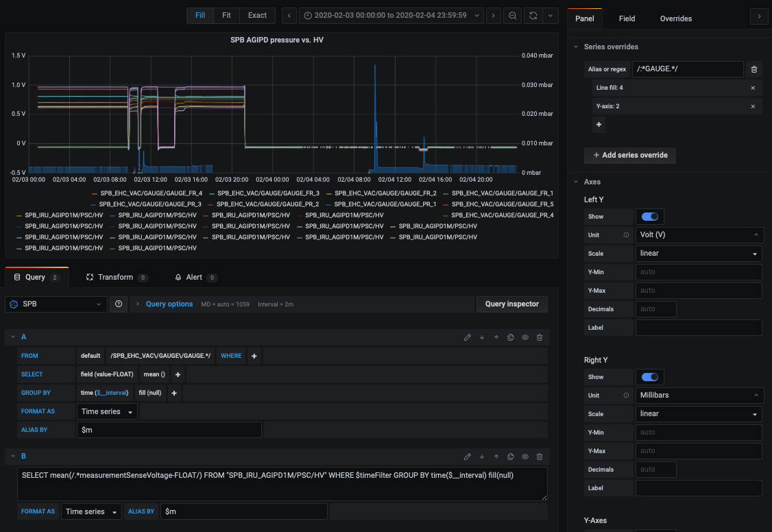Click Add series override button

tap(629, 155)
